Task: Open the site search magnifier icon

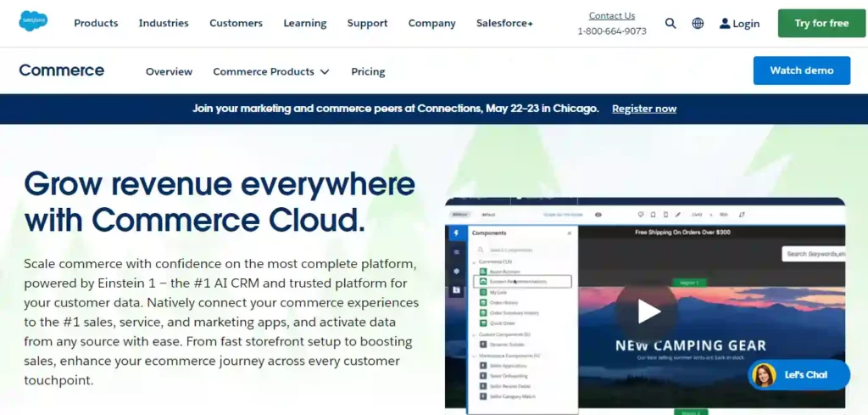Action: point(670,23)
